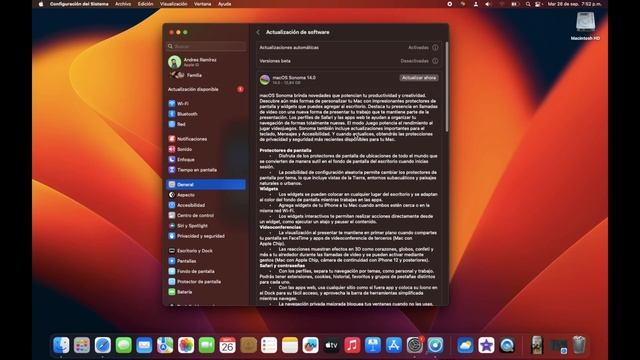Viewport: 640px width, 360px height.
Task: Open the Archivo menu
Action: (x=123, y=4)
